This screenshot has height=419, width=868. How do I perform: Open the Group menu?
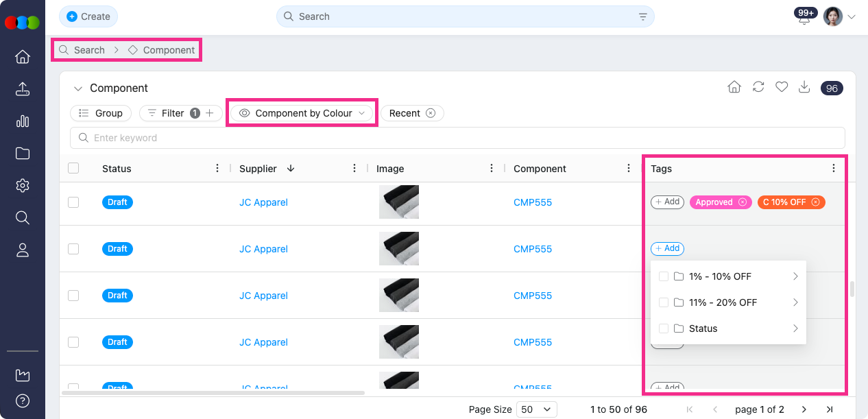(100, 112)
